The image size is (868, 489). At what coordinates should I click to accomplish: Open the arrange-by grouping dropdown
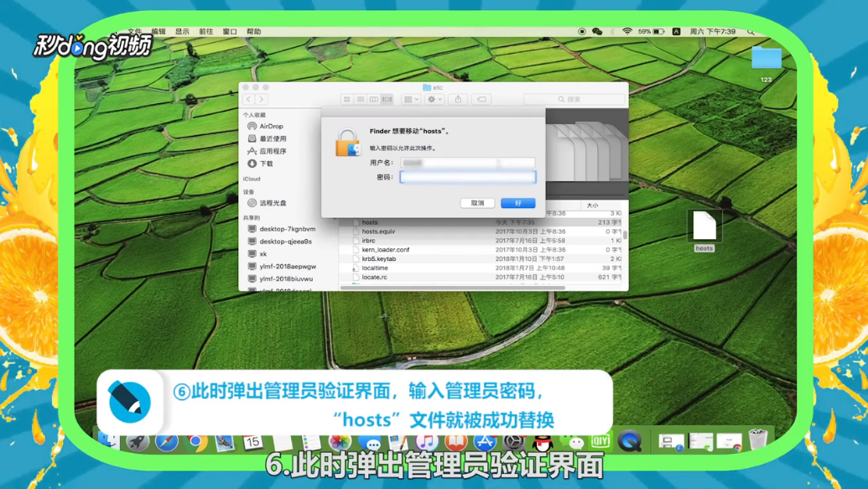[411, 99]
